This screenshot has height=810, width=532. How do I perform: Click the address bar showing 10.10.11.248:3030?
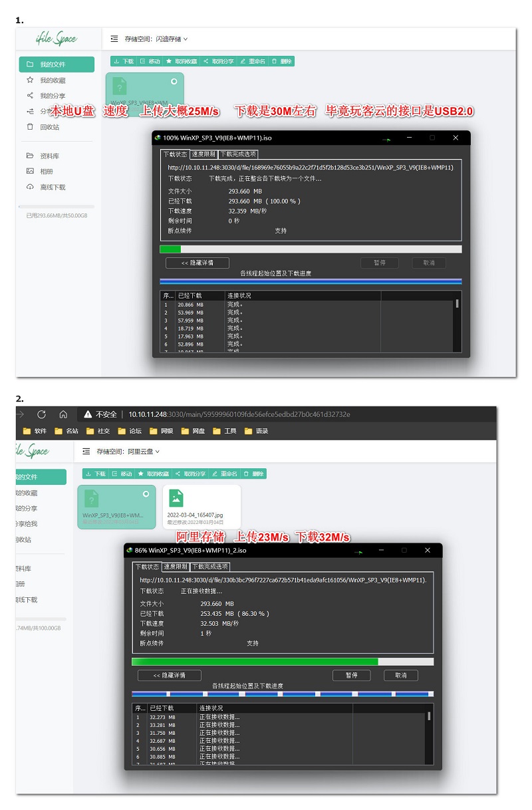pyautogui.click(x=239, y=414)
